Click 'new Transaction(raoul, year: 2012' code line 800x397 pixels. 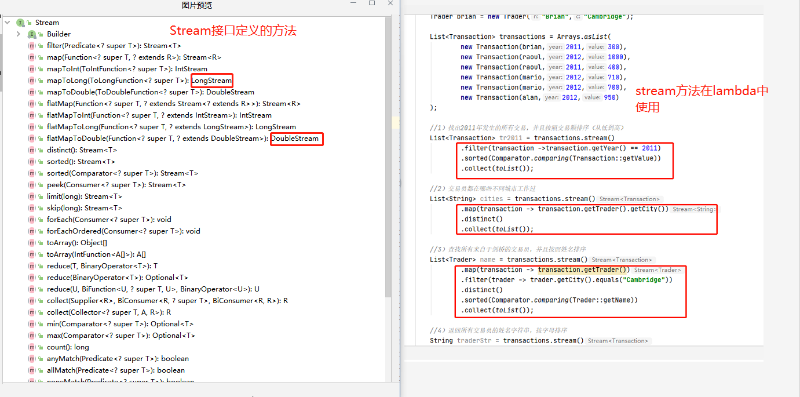[x=546, y=57]
